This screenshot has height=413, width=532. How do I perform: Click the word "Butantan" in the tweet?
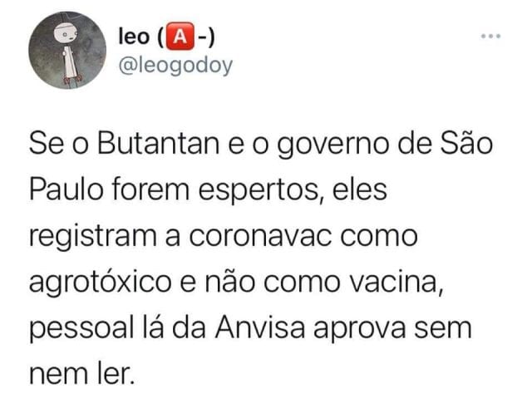tap(159, 144)
